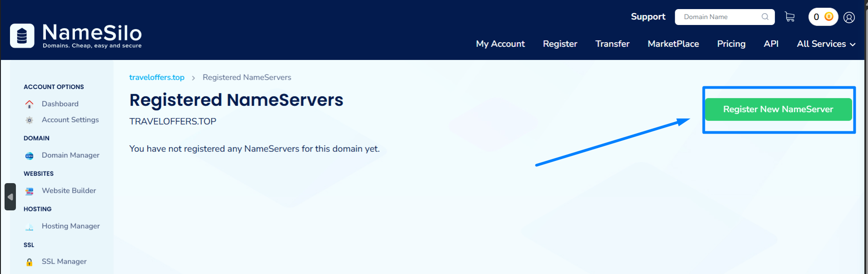Click the Registered NameServers page heading

click(236, 100)
